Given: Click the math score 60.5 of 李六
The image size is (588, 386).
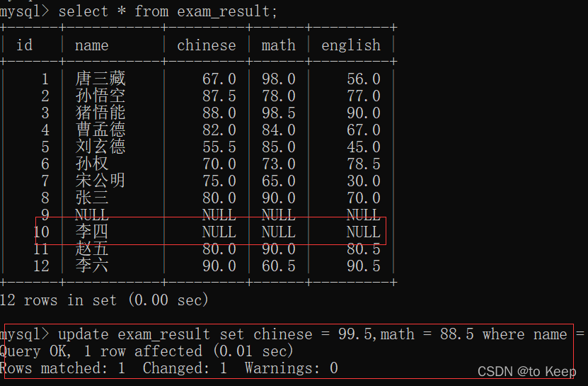Looking at the screenshot, I should (279, 266).
